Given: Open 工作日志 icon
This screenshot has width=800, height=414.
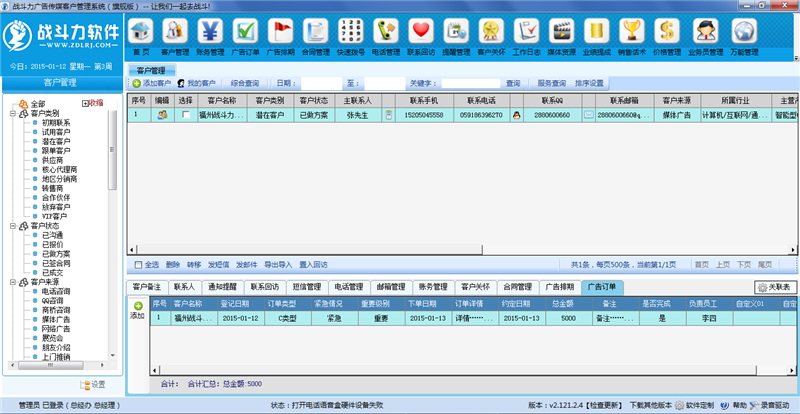Looking at the screenshot, I should coord(527,31).
